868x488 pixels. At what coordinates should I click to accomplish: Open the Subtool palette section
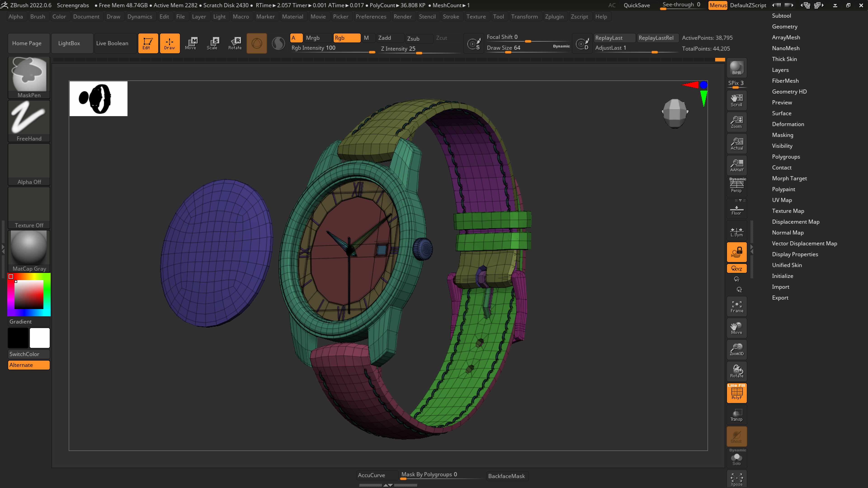click(x=782, y=16)
